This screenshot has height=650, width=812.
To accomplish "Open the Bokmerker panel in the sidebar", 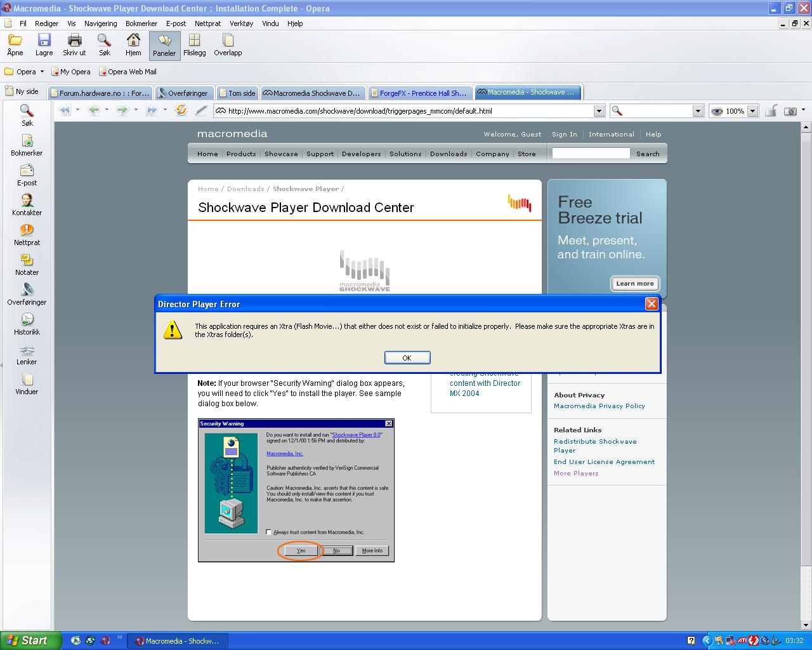I will pyautogui.click(x=27, y=145).
